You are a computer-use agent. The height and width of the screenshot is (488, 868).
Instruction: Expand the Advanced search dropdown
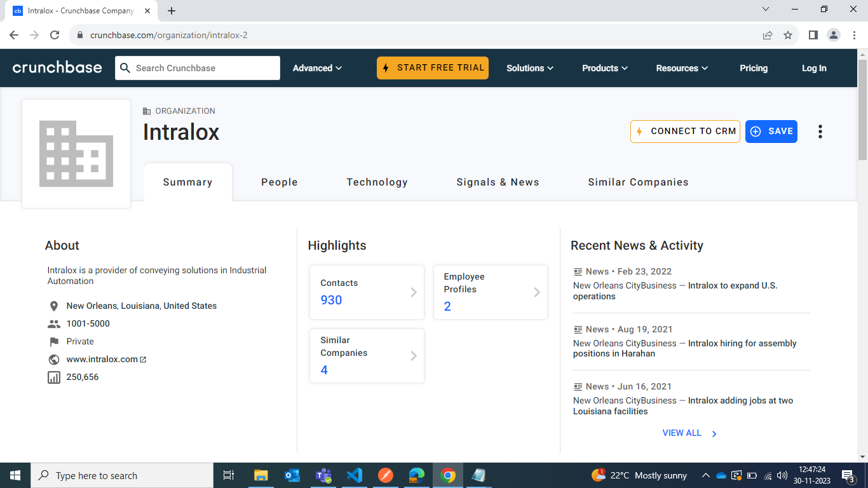click(317, 68)
